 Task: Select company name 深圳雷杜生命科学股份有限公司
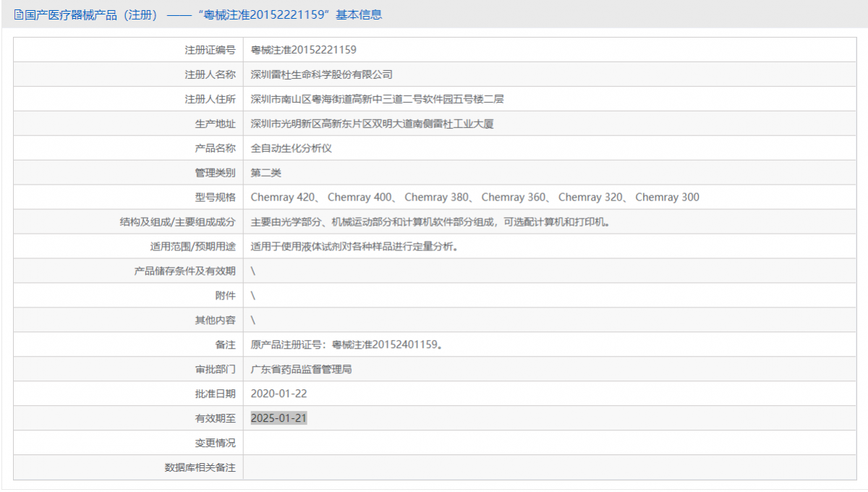(x=322, y=75)
